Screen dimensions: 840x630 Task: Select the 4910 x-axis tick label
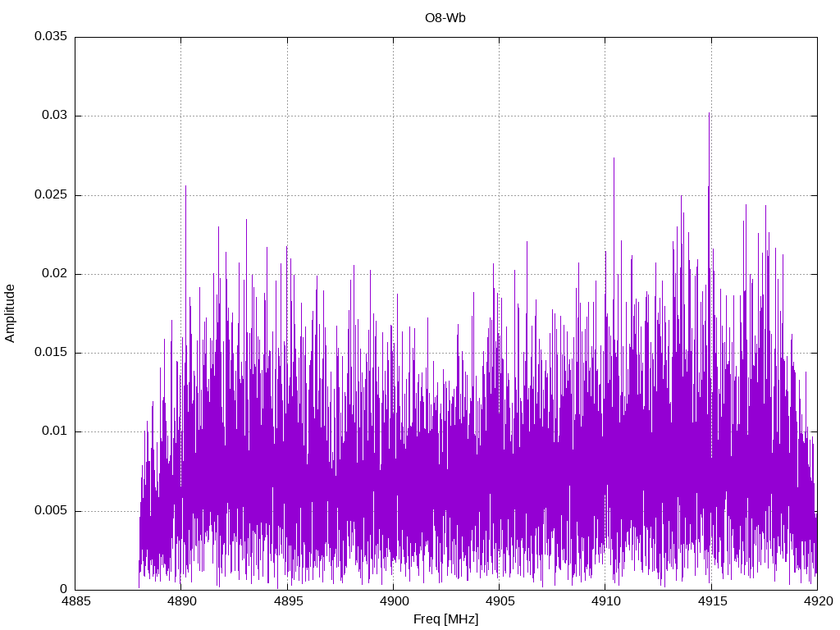coord(605,601)
